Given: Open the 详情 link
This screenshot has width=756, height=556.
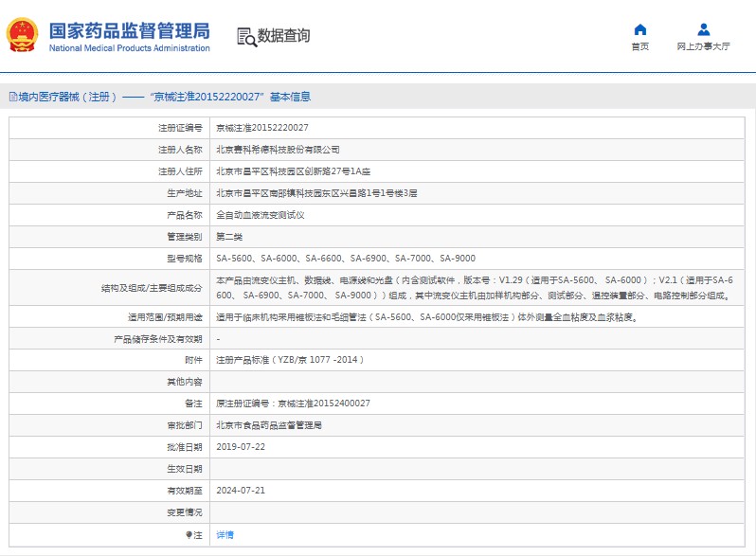Looking at the screenshot, I should tap(225, 535).
